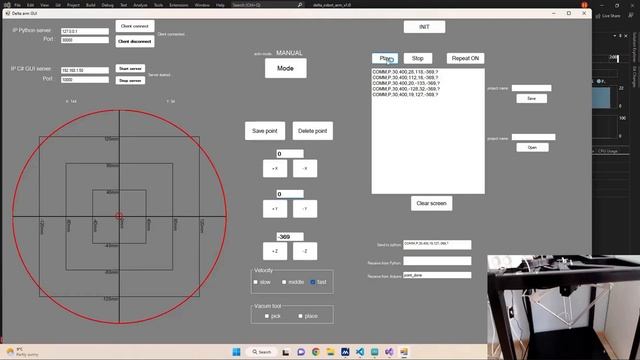Image resolution: width=640 pixels, height=360 pixels.
Task: Click the X coordinate value field
Action: [290, 154]
